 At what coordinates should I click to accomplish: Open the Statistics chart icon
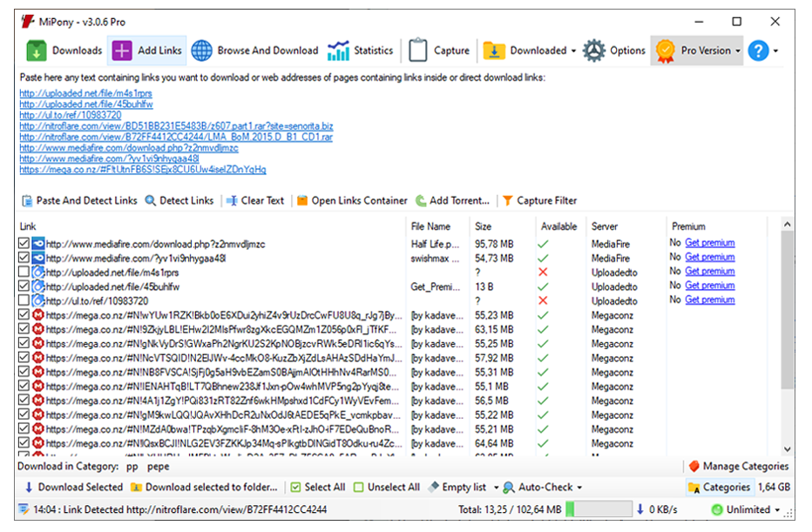(338, 51)
